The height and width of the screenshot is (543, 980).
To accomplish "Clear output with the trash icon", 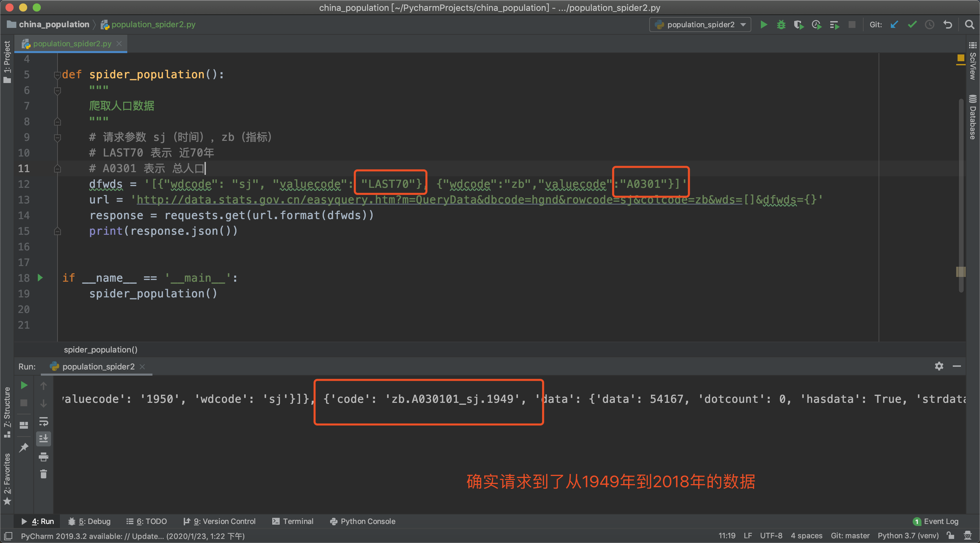I will 43,474.
